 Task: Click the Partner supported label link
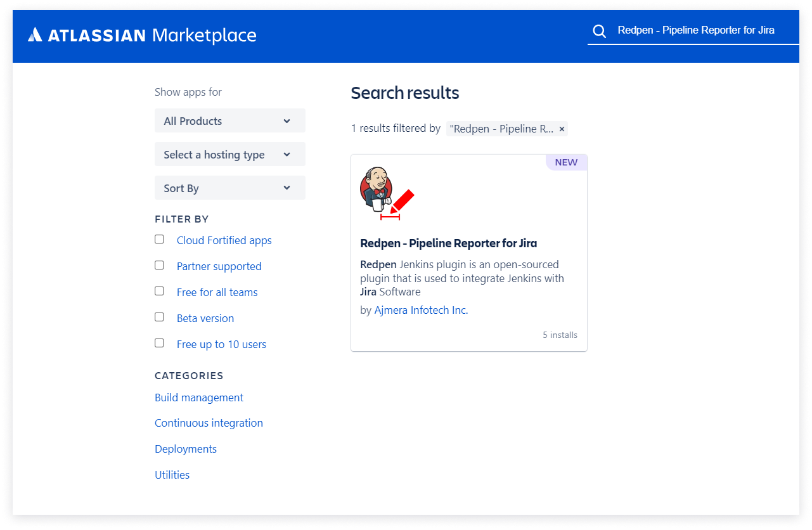219,266
